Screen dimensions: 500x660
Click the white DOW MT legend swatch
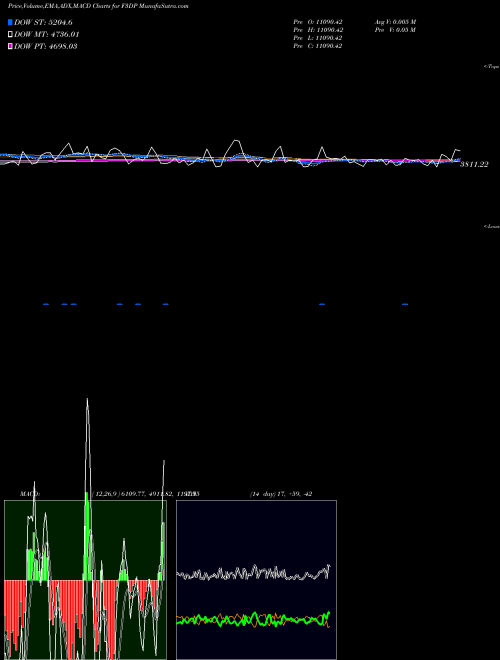(x=10, y=35)
